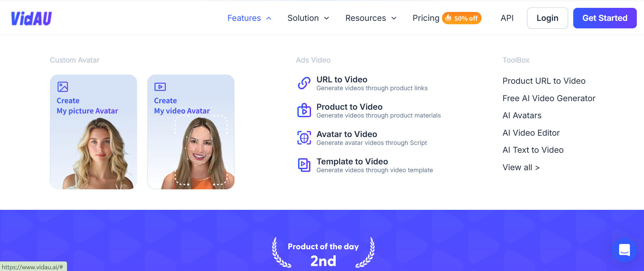Click the VidAU logo
This screenshot has width=644, height=271.
(31, 18)
